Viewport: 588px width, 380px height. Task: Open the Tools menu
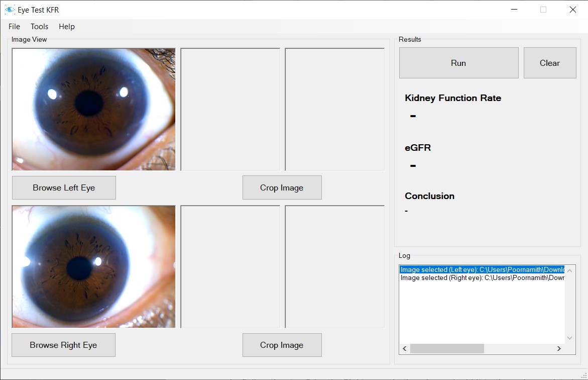pyautogui.click(x=39, y=27)
